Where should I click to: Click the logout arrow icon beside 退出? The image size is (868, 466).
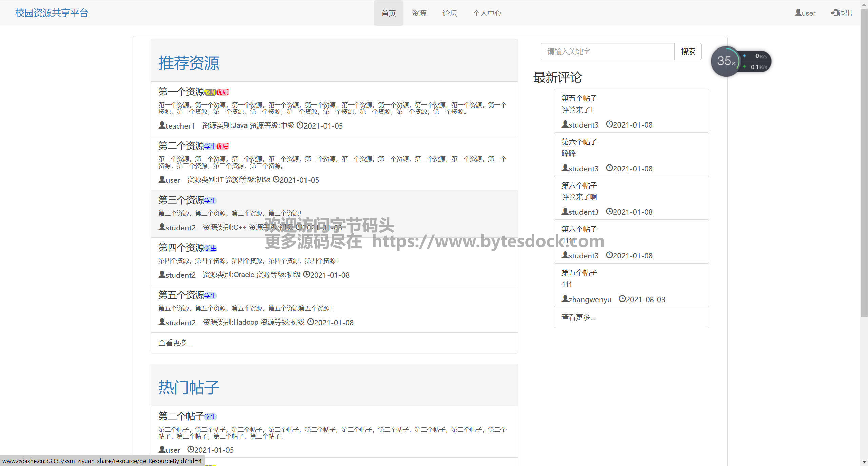[834, 13]
